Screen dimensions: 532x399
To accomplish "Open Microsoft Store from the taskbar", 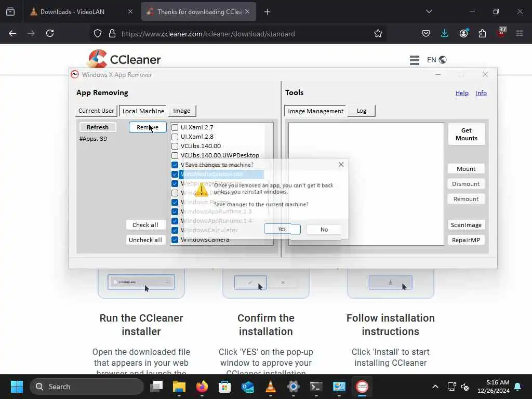I will pyautogui.click(x=224, y=387).
